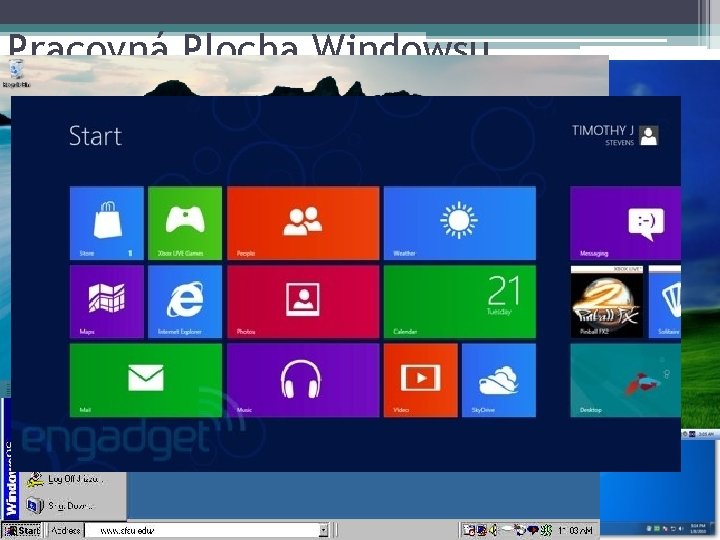Select the Recycle Bin desktop icon

click(17, 73)
